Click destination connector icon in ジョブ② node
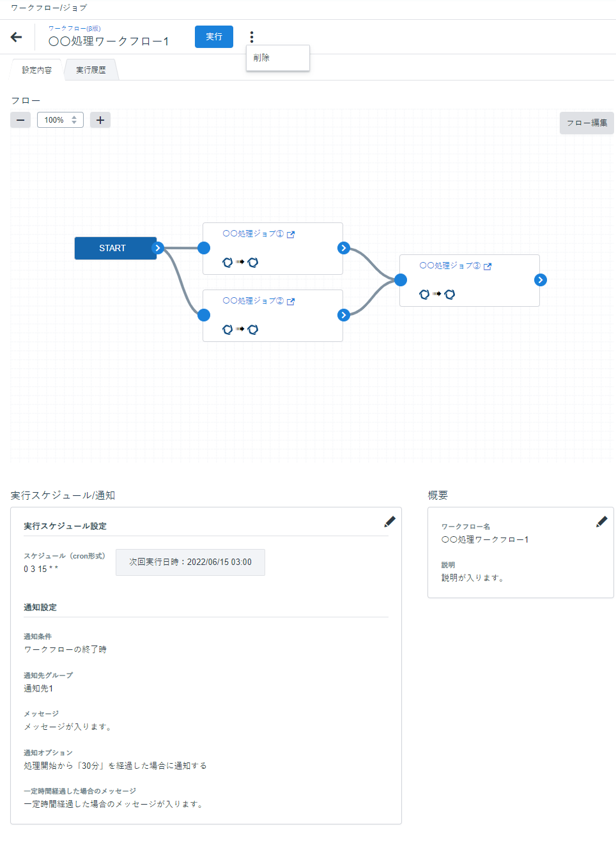This screenshot has width=616, height=850. [x=253, y=329]
